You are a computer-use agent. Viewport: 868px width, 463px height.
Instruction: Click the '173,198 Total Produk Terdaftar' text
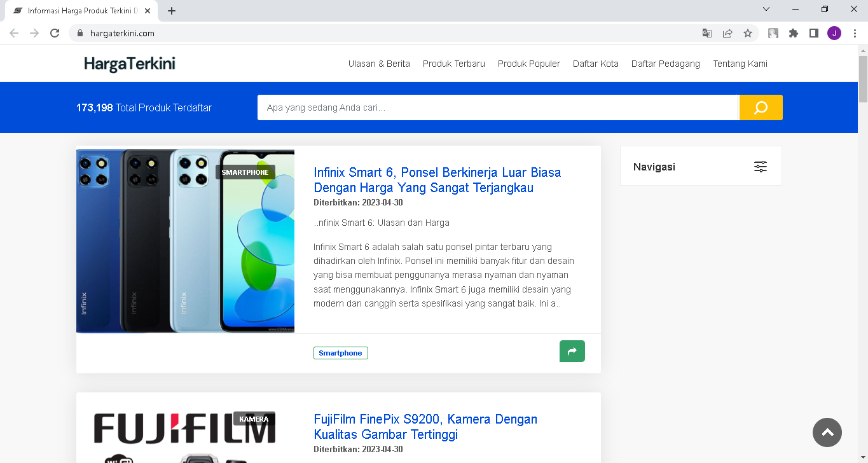tap(144, 108)
